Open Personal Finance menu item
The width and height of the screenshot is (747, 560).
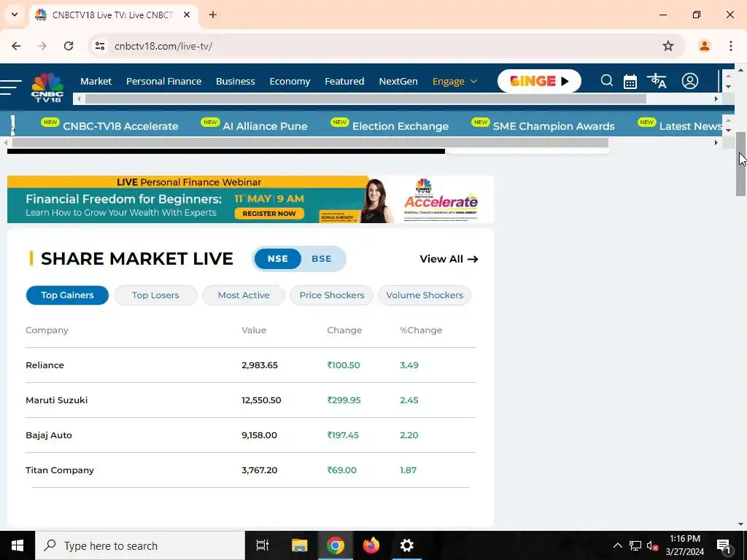(x=164, y=82)
